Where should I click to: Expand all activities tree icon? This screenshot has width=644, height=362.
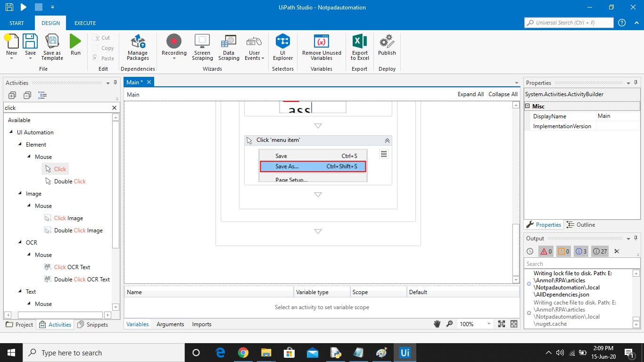(x=12, y=95)
